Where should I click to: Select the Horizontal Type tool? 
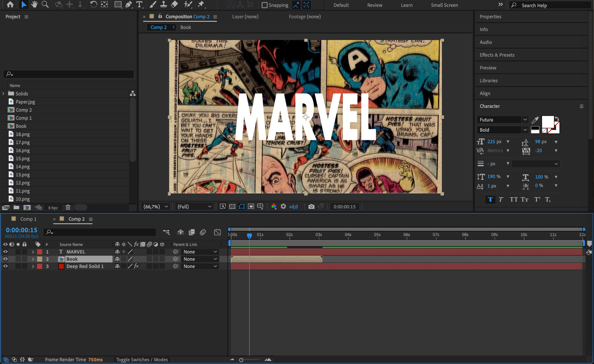coord(140,4)
